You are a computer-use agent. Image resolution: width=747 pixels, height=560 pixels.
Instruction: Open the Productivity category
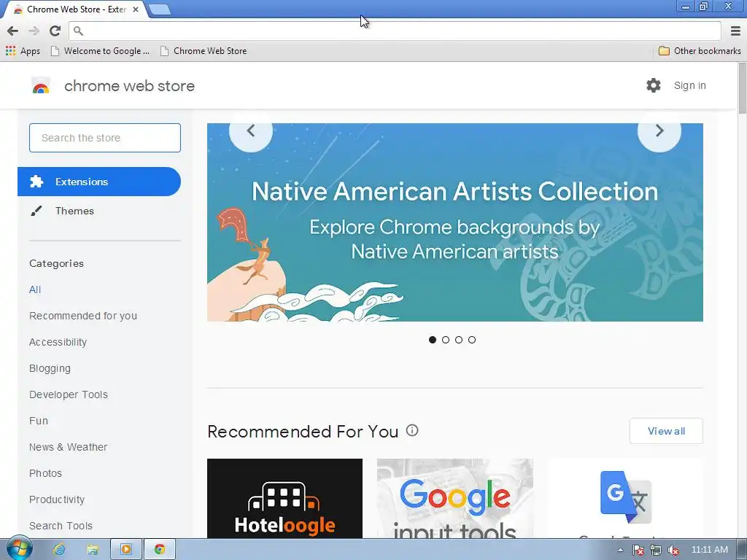click(57, 499)
